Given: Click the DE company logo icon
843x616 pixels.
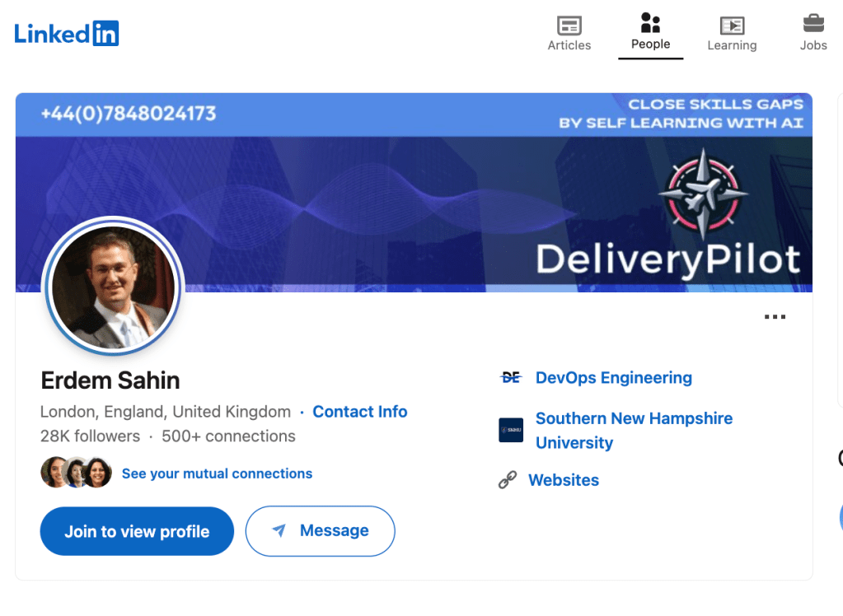Looking at the screenshot, I should 510,378.
